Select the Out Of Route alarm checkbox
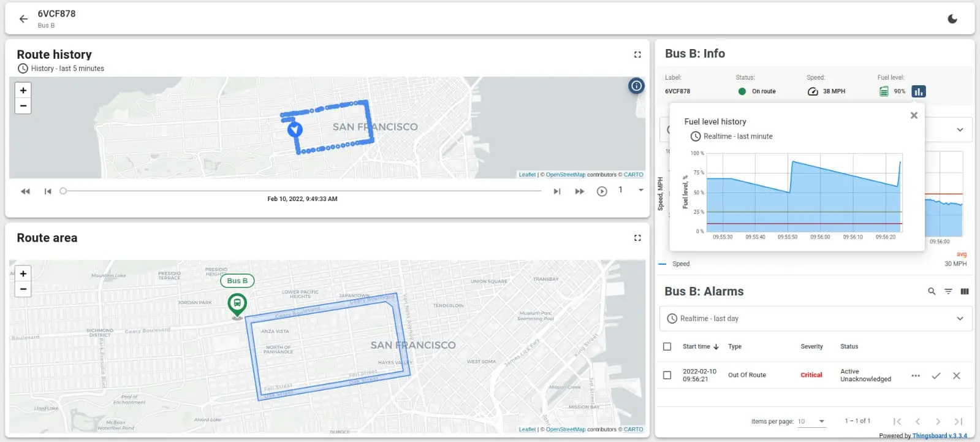 coord(667,375)
